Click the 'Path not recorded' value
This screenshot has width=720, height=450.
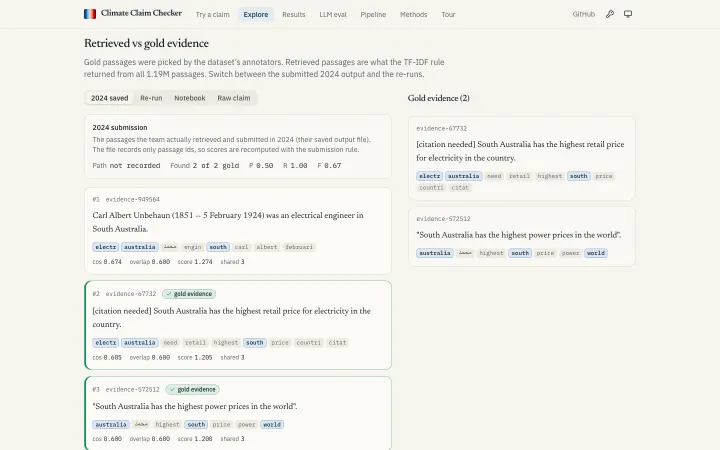click(x=126, y=165)
